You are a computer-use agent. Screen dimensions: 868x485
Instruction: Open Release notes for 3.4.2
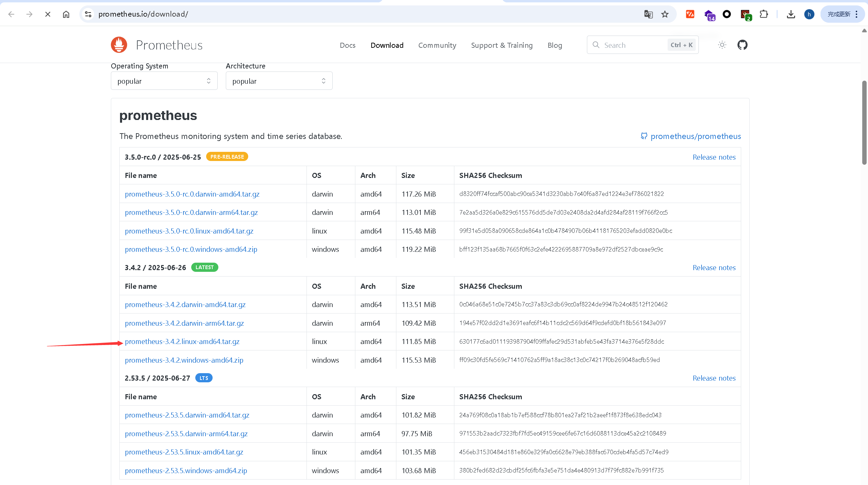[714, 267]
